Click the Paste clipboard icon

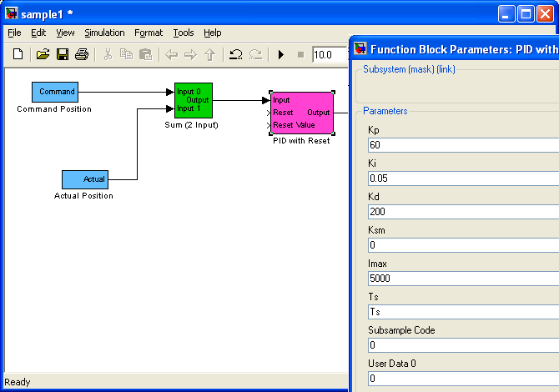click(145, 54)
